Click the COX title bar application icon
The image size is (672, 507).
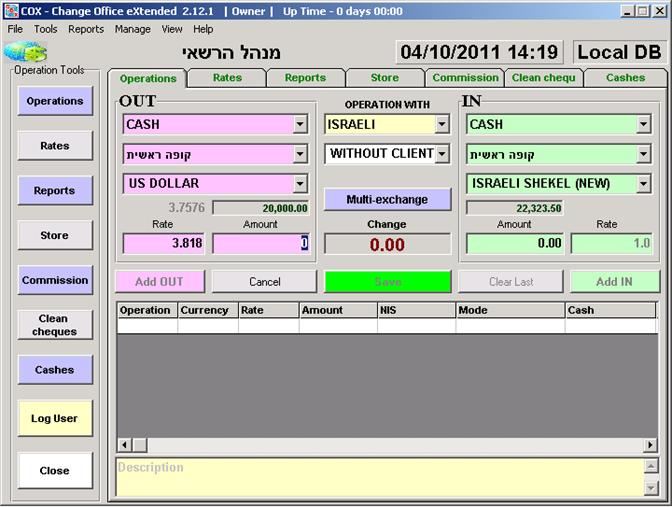click(x=10, y=11)
